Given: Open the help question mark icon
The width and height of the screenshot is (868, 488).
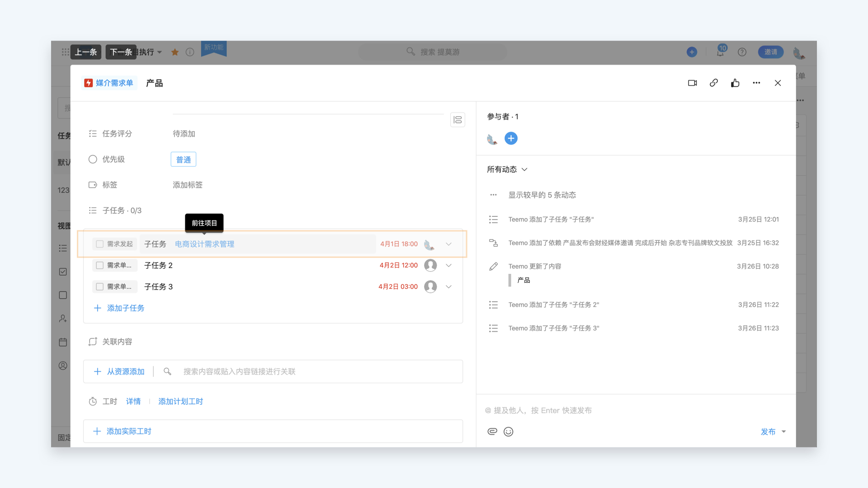Looking at the screenshot, I should pos(742,52).
